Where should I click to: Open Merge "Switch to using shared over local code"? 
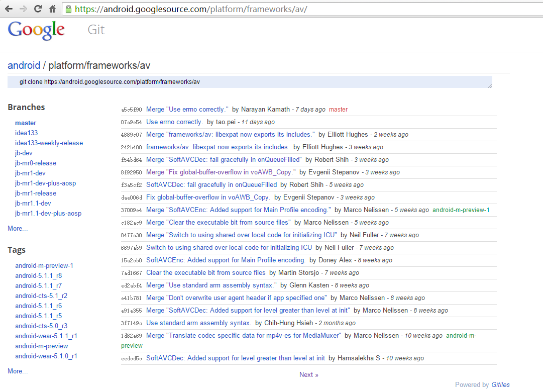click(x=242, y=235)
